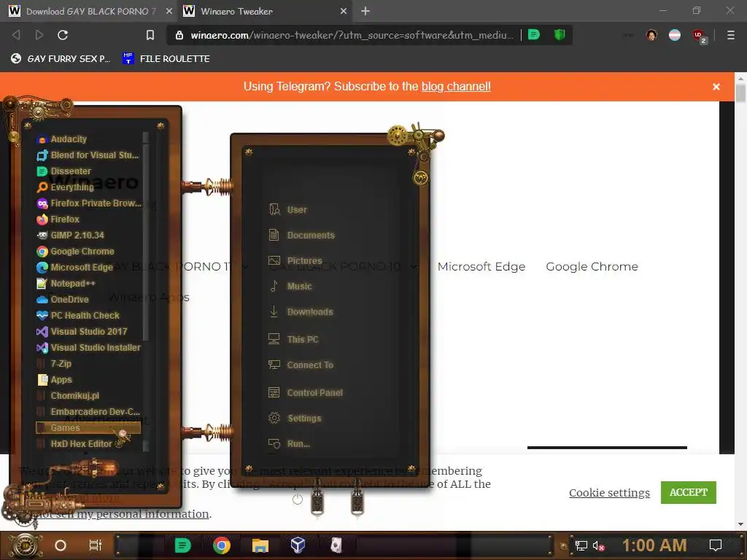The height and width of the screenshot is (560, 747).
Task: Open Documents from start menu right panel
Action: coord(301,236)
